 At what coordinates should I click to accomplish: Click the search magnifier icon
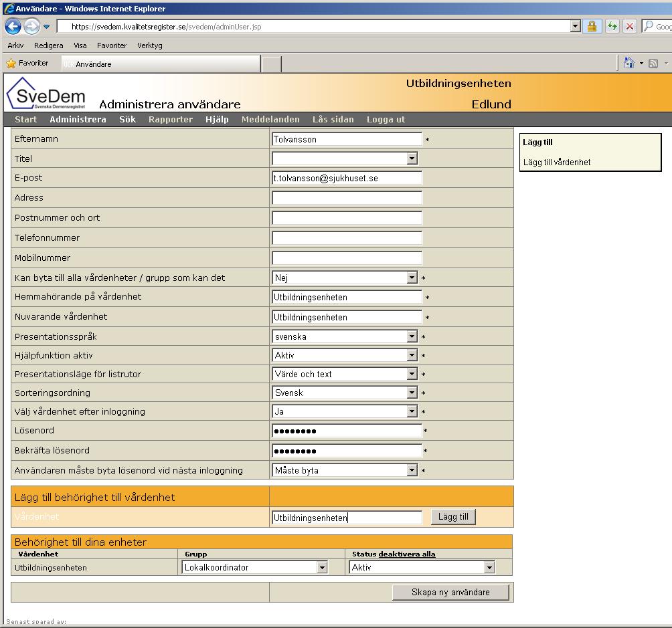649,26
